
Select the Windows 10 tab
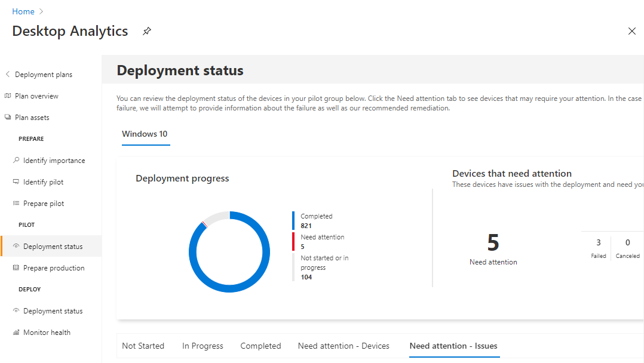tap(145, 134)
